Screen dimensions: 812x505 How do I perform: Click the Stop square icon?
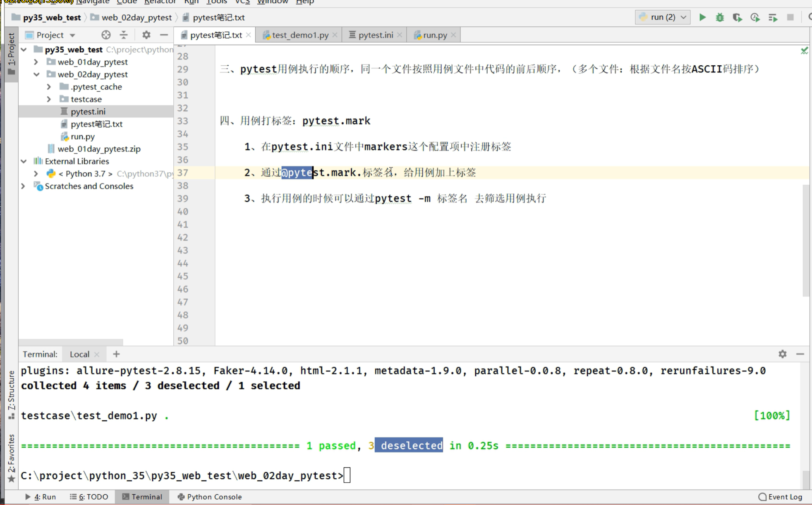[790, 17]
